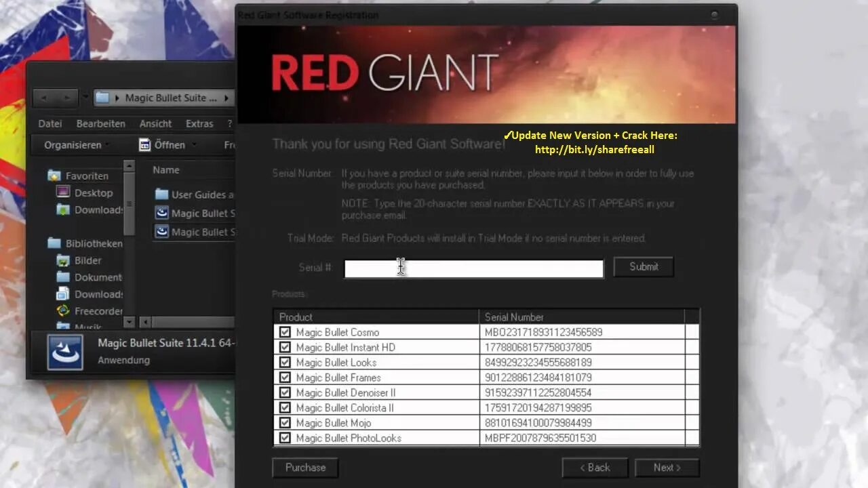Toggle Magic Bullet Denoiser II checkbox

285,392
